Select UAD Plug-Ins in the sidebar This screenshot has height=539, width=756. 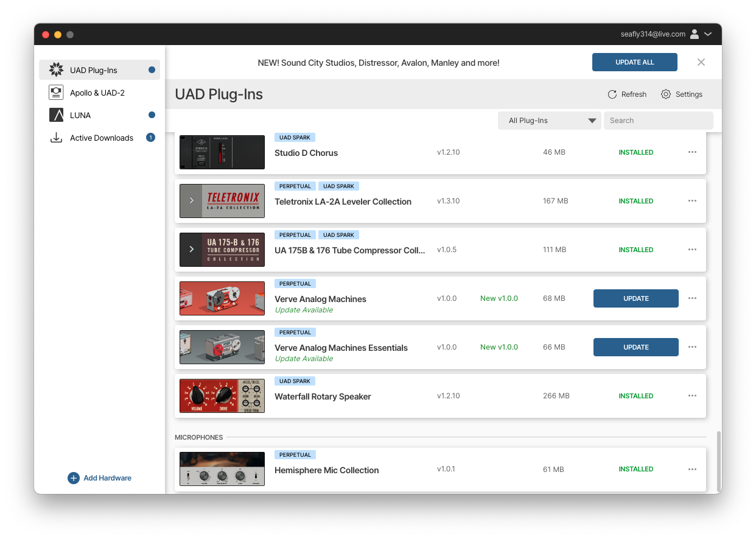tap(99, 69)
